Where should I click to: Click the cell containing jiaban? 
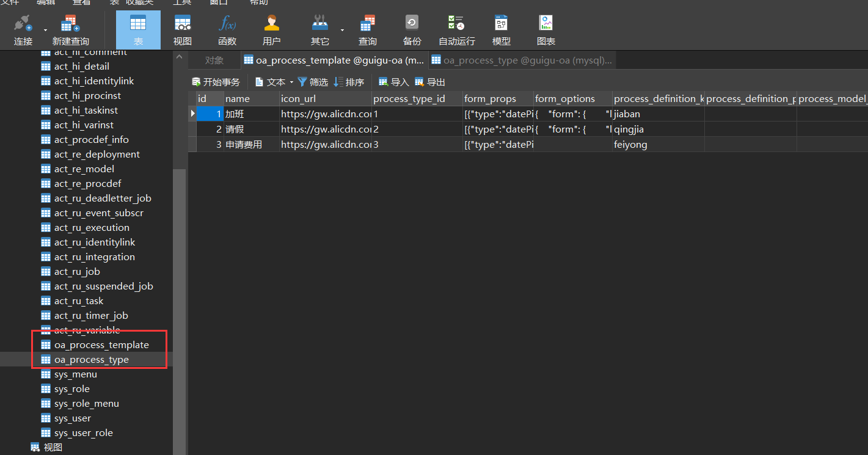658,114
